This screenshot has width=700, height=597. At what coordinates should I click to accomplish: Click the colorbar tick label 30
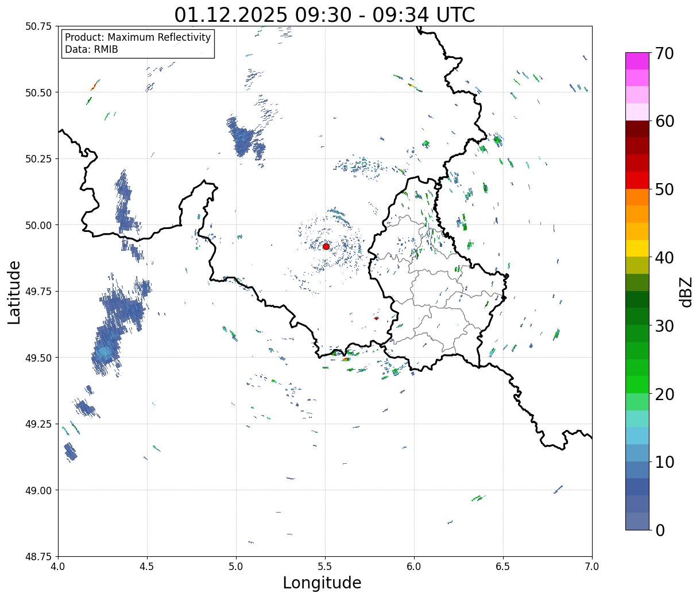click(664, 325)
